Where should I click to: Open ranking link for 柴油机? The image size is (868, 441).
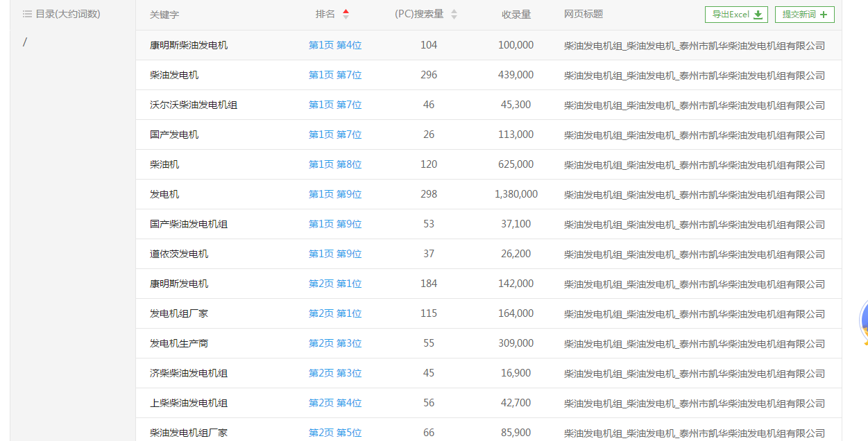335,164
